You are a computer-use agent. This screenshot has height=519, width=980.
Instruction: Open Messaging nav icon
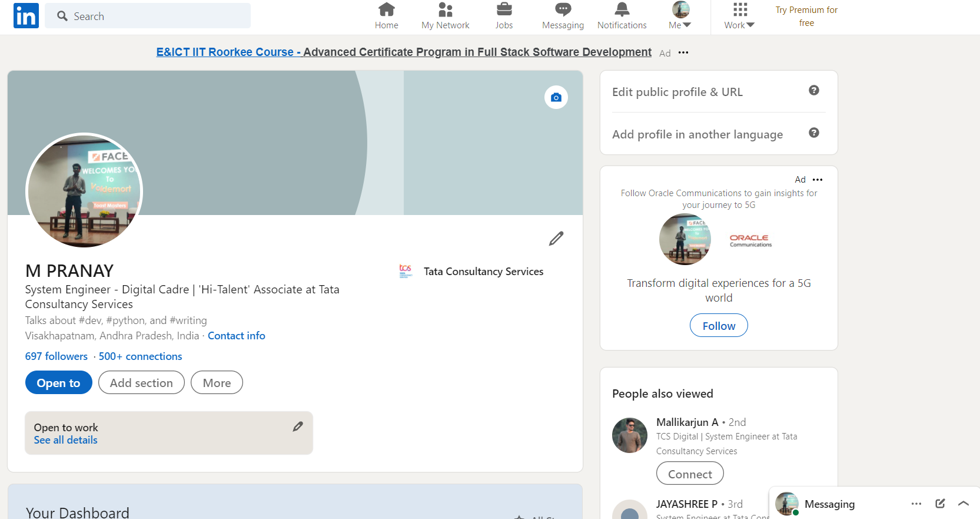tap(563, 16)
